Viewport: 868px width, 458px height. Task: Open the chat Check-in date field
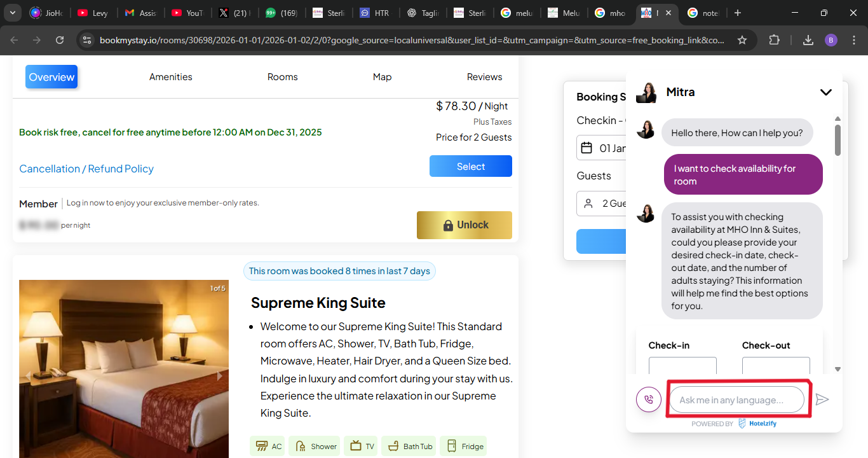pyautogui.click(x=682, y=365)
